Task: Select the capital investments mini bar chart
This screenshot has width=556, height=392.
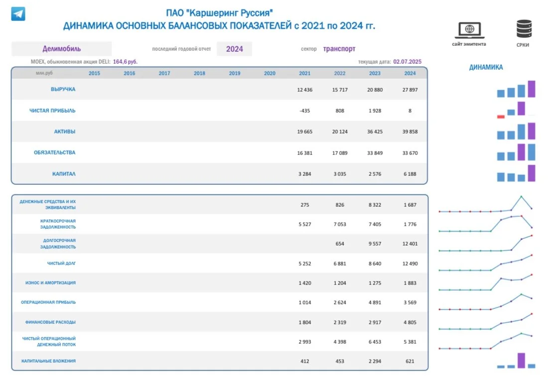Action: 516,361
